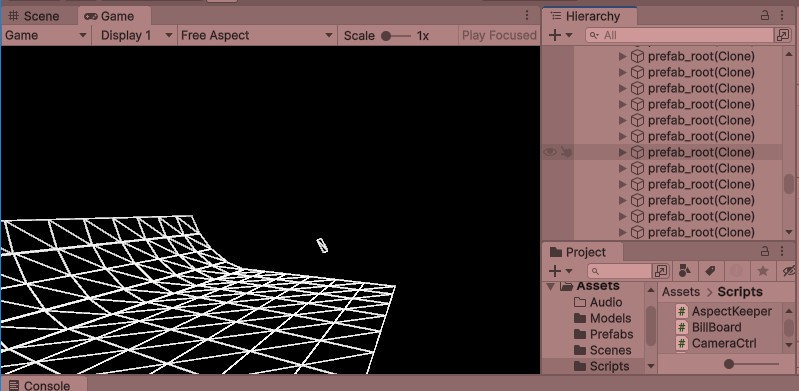The height and width of the screenshot is (391, 799).
Task: Open the Display 1 dropdown
Action: [x=136, y=35]
